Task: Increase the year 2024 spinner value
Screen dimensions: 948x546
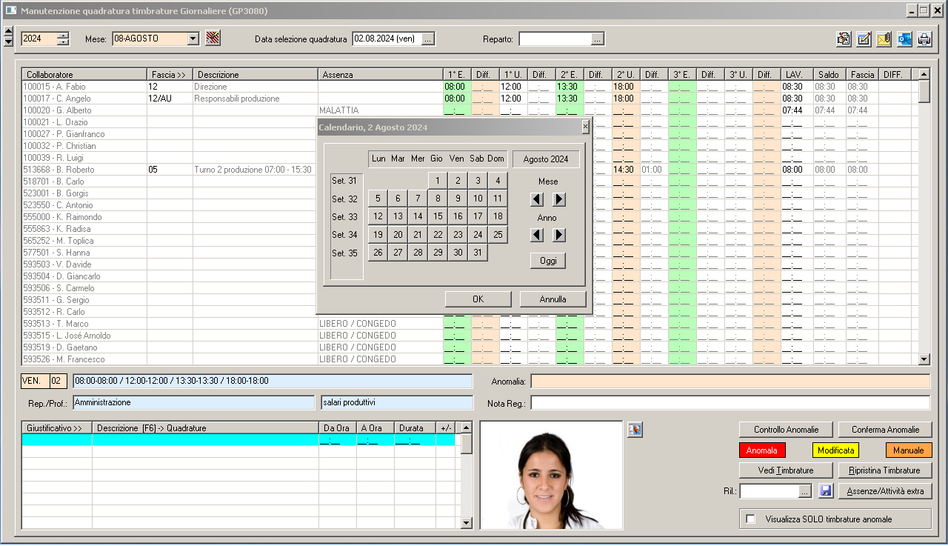Action: tap(63, 35)
